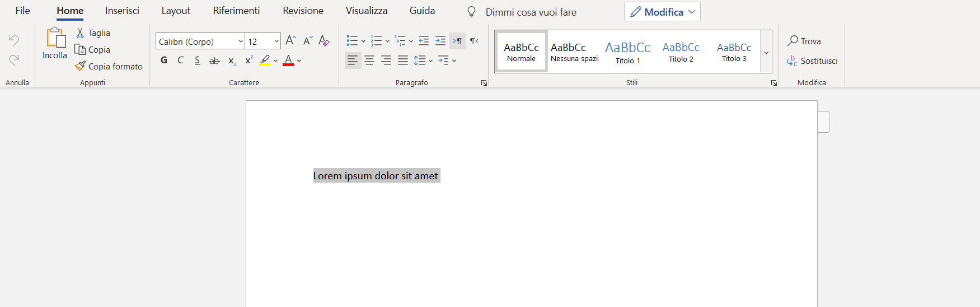Copy selection using Copia
This screenshot has height=307, width=980.
[93, 50]
